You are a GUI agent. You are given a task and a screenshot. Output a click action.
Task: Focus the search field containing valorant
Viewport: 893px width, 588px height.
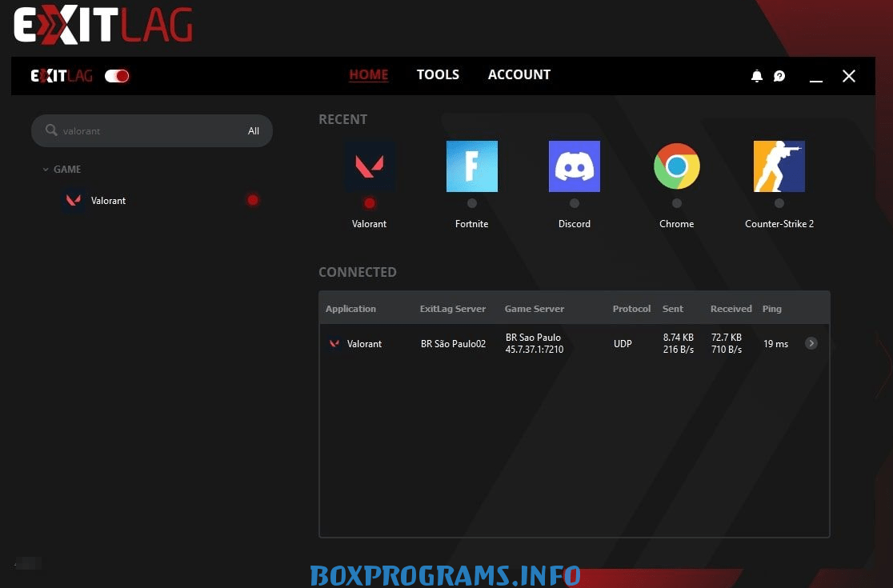coord(151,131)
